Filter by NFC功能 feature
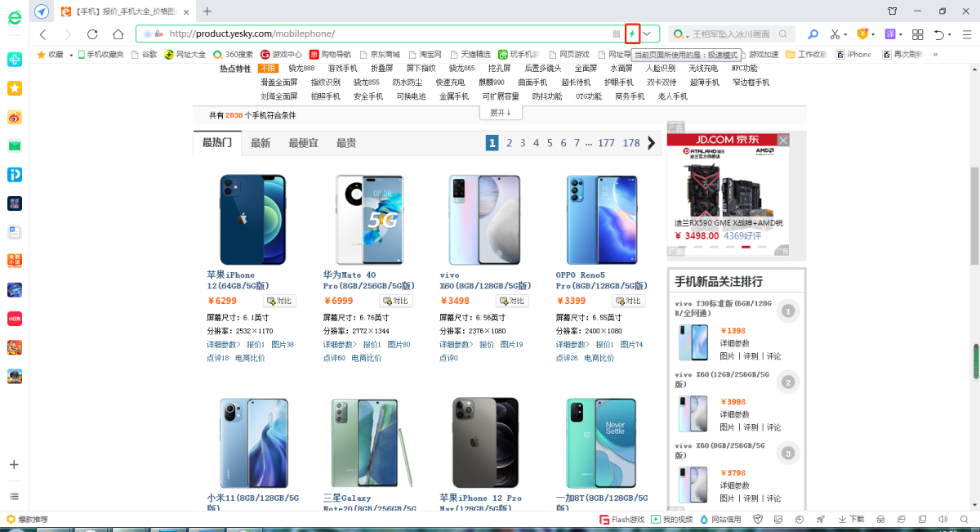The image size is (980, 532). click(744, 69)
